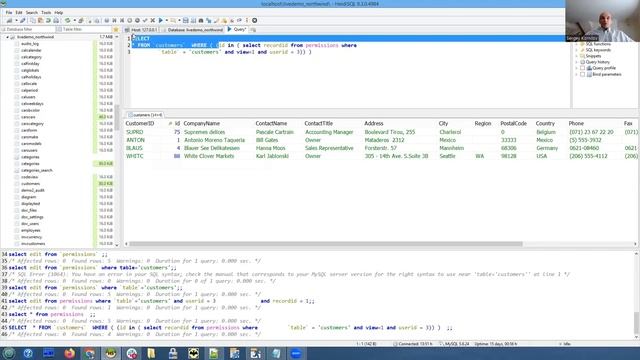
Task: Click the blue help icon in taskbar
Action: 28,353
